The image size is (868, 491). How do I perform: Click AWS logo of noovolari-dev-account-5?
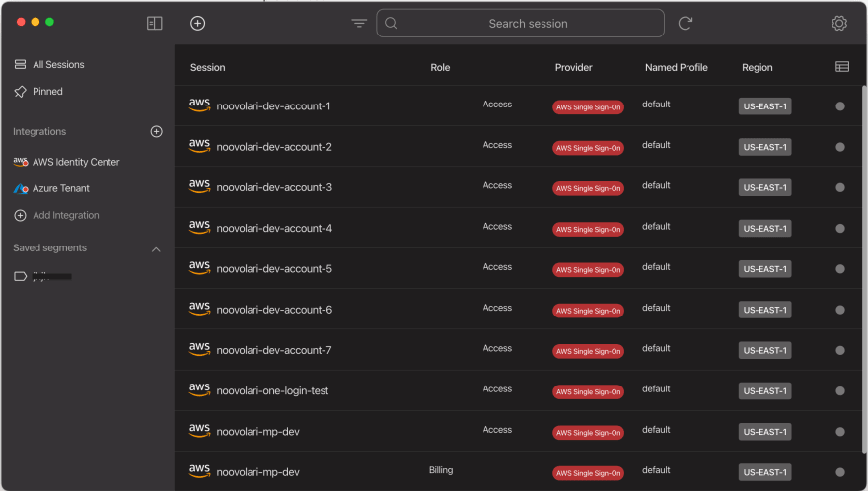click(199, 267)
